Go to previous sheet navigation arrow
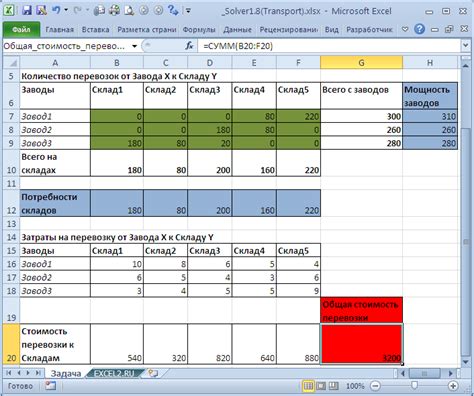This screenshot has height=396, width=474. [x=19, y=373]
